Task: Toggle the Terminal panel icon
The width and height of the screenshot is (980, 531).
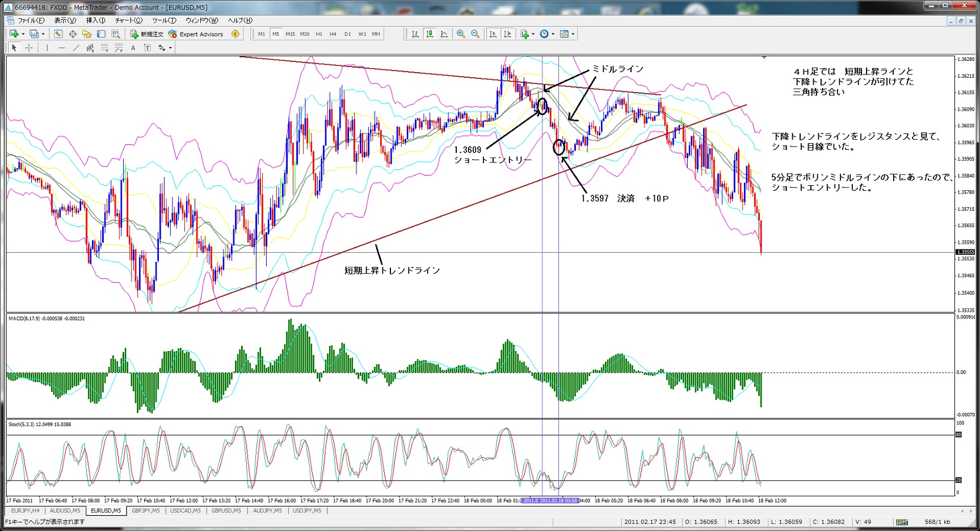Action: (102, 34)
